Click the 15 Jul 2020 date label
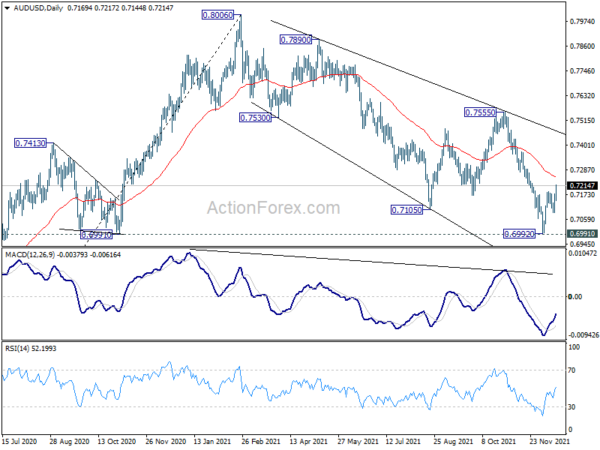Image resolution: width=600 pixels, height=450 pixels. pyautogui.click(x=19, y=441)
